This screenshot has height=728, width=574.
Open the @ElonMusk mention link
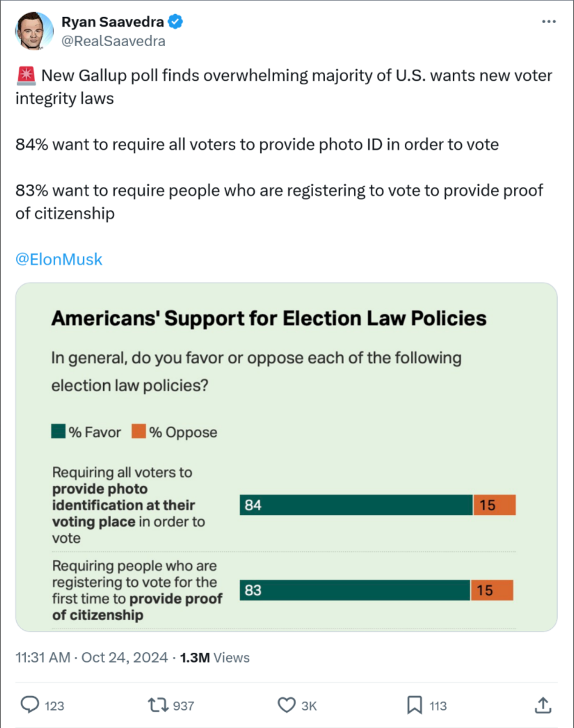pyautogui.click(x=59, y=260)
